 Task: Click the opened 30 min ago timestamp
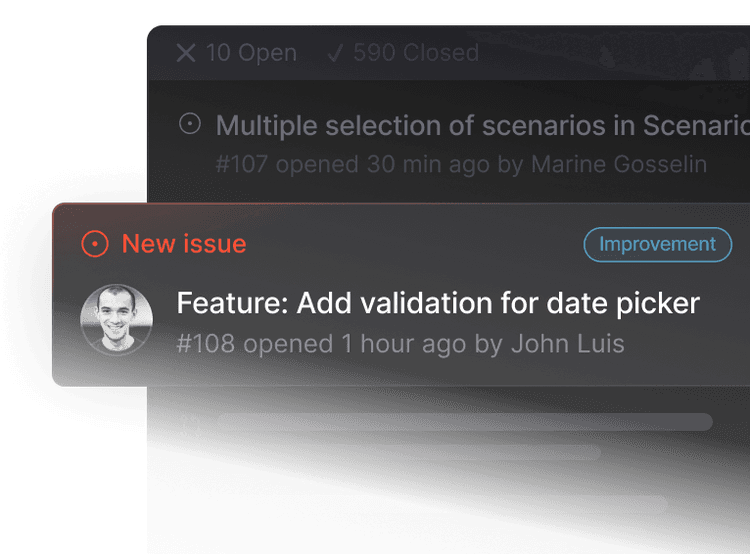pos(384,164)
